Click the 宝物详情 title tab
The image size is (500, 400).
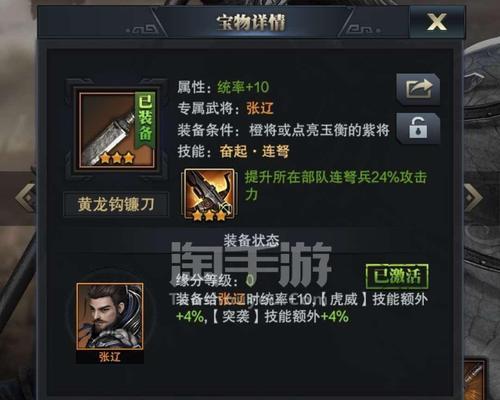251,23
